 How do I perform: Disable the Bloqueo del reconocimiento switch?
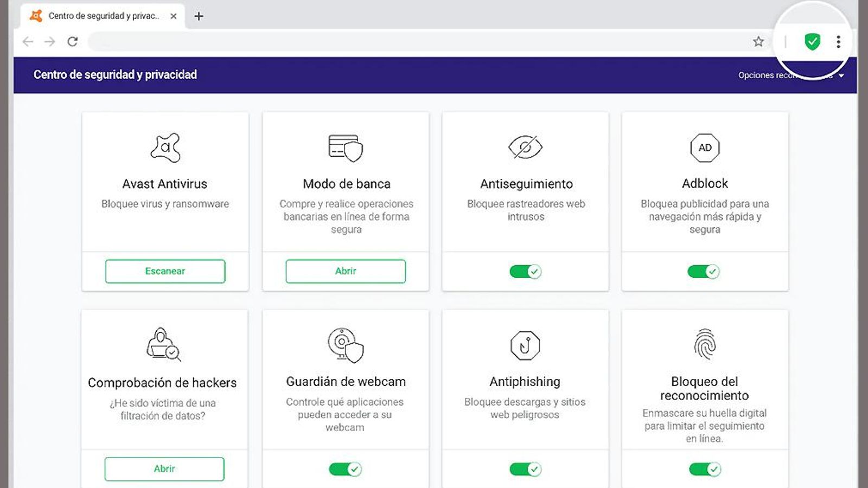point(705,469)
